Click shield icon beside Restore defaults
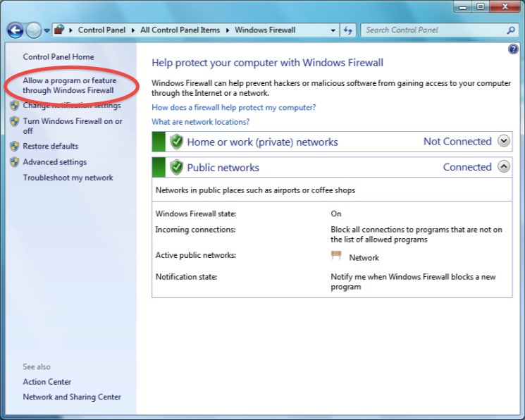Viewport: 525px width, 420px height. [14, 146]
